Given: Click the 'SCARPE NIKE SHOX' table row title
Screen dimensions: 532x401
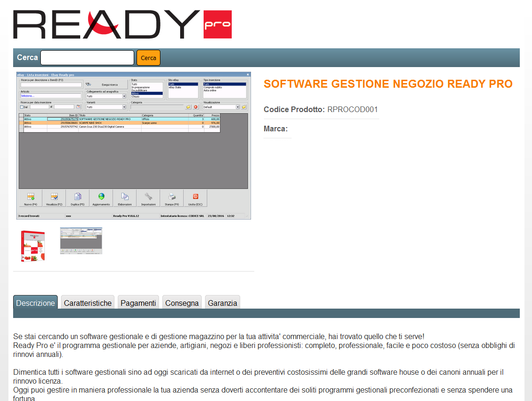Looking at the screenshot, I should pyautogui.click(x=91, y=123).
